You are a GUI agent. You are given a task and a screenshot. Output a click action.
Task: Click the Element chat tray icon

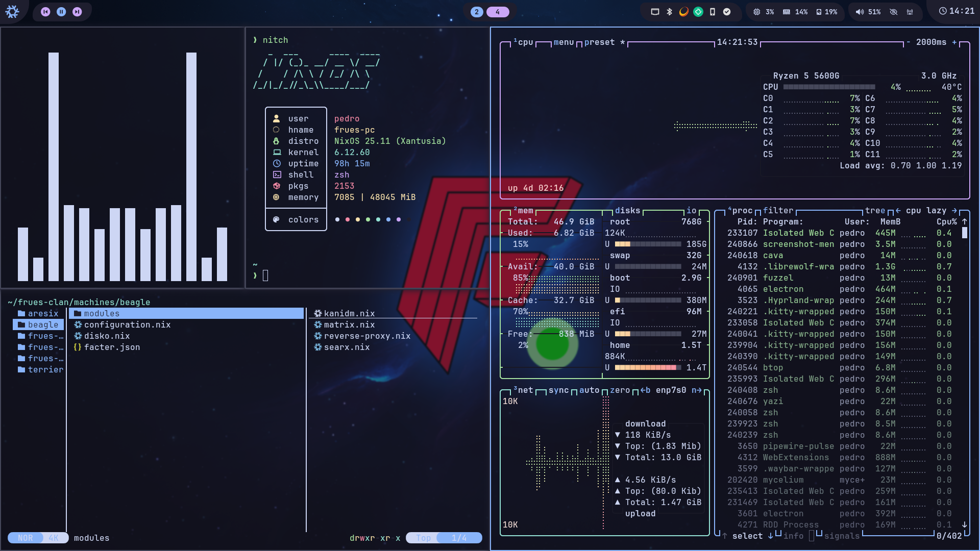[698, 11]
